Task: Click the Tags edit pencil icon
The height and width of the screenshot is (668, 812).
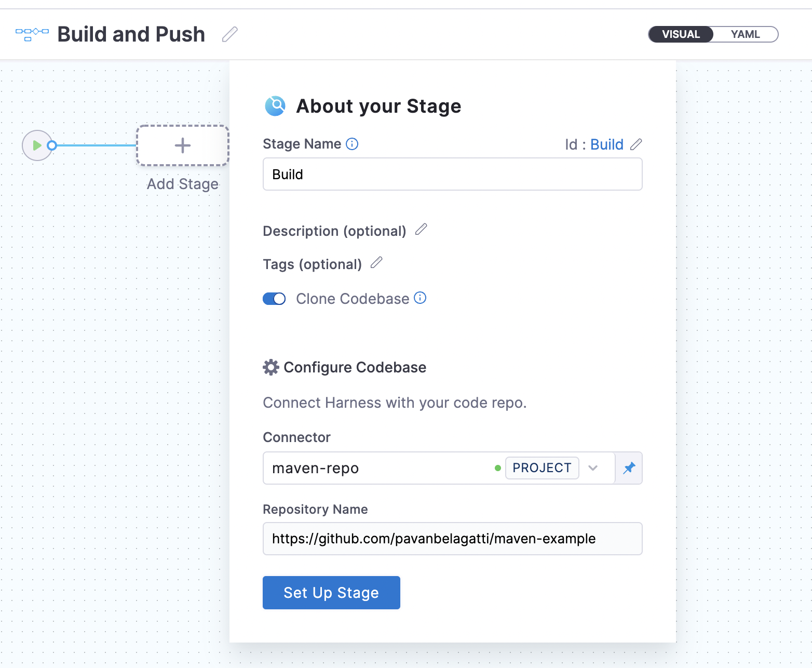Action: (x=376, y=262)
